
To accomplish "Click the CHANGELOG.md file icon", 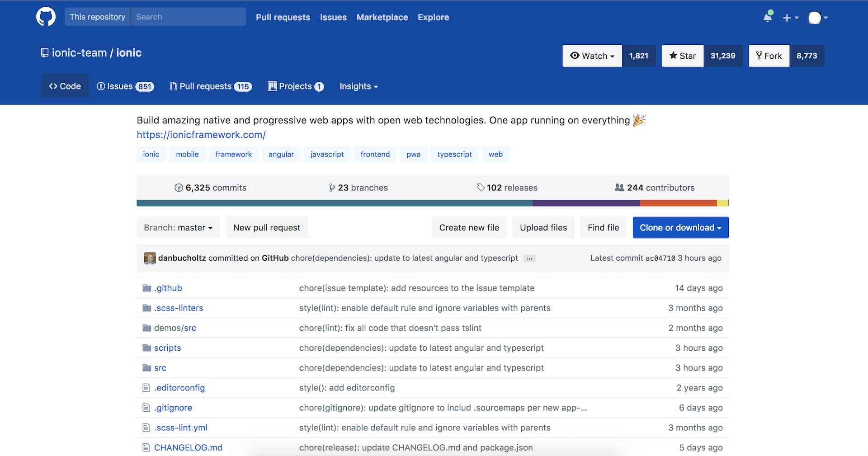I will [x=146, y=447].
